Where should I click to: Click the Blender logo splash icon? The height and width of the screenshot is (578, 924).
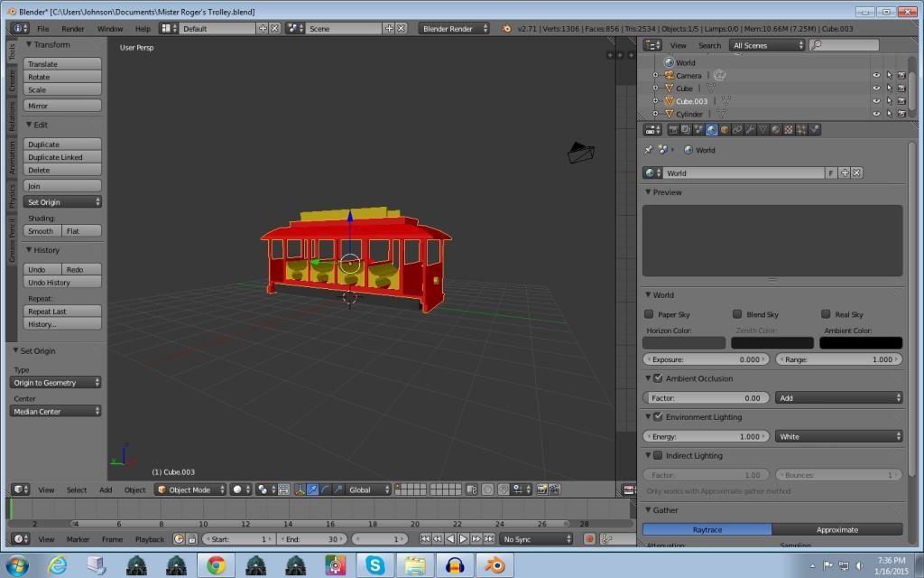point(506,28)
